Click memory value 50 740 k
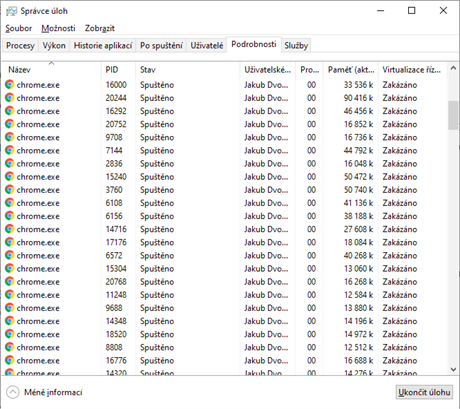The width and height of the screenshot is (460, 409). 358,190
